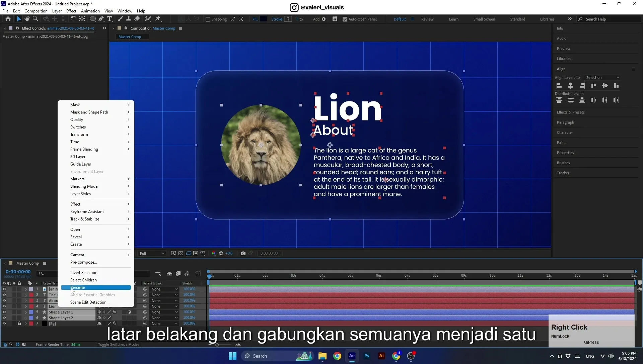Unlock the [Bg] layer lock toggle
The height and width of the screenshot is (364, 643).
(x=19, y=324)
